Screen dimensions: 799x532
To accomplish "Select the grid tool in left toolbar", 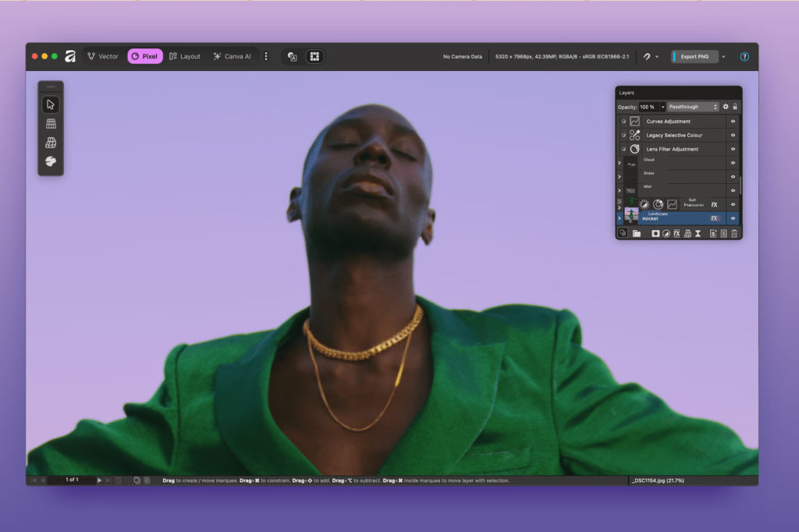I will 51,123.
